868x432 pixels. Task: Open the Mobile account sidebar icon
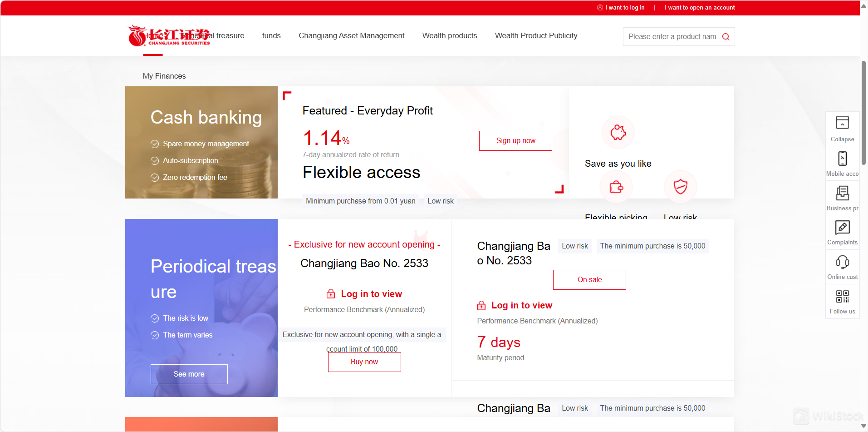coord(842,163)
